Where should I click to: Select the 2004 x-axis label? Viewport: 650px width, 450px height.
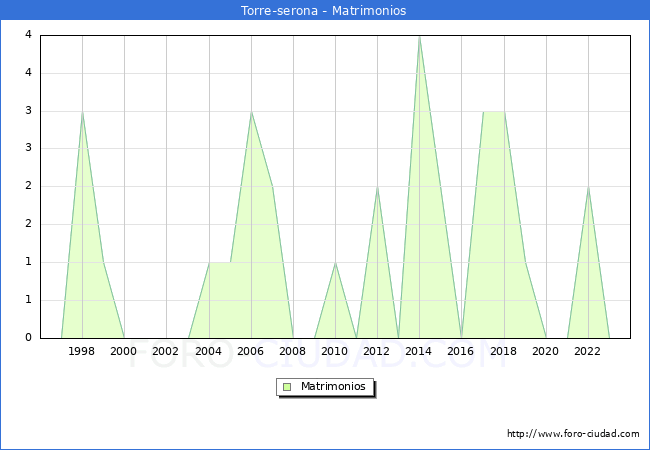209,351
